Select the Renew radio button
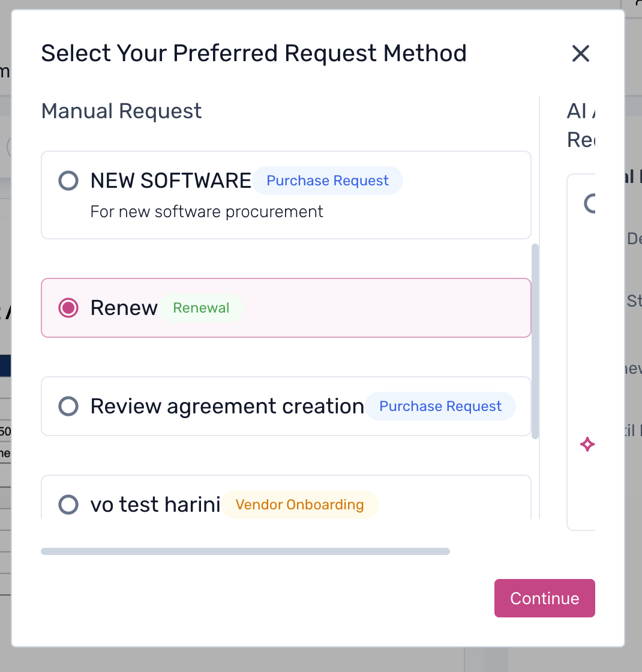 click(x=68, y=308)
